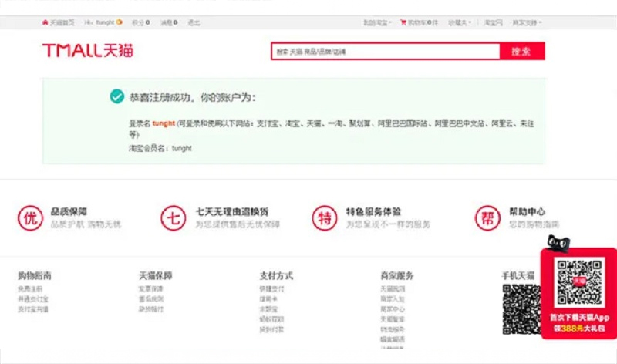The width and height of the screenshot is (617, 364).
Task: Click 开通支付宝 footer link
Action: click(33, 299)
